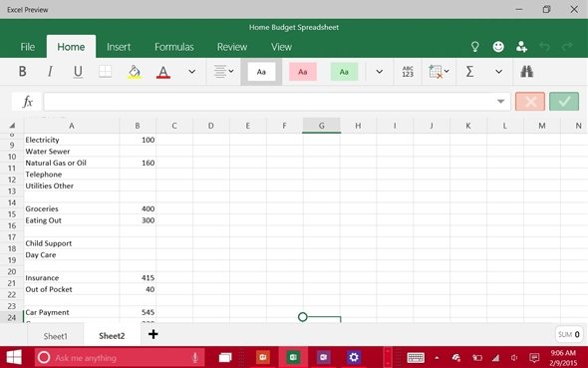Select row 15 header
This screenshot has width=588, height=368.
(12, 214)
